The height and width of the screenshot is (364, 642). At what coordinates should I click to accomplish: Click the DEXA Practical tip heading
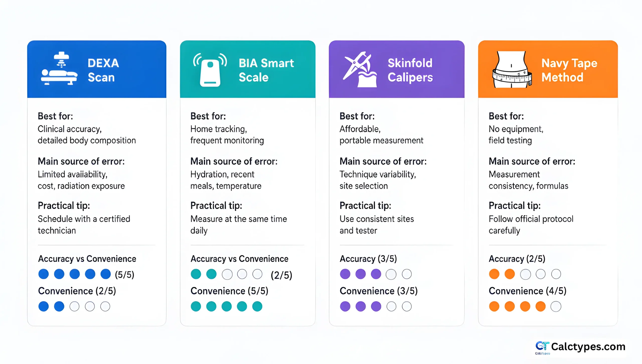click(64, 206)
